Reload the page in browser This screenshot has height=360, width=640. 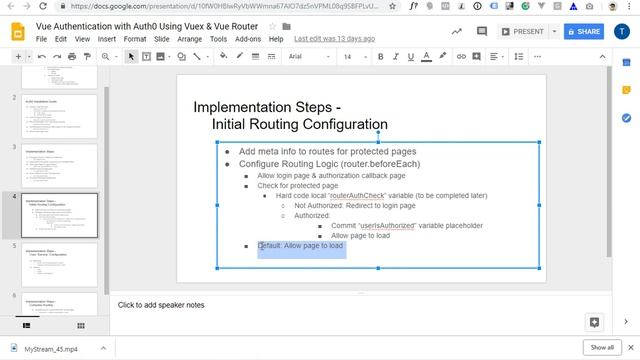coord(42,6)
